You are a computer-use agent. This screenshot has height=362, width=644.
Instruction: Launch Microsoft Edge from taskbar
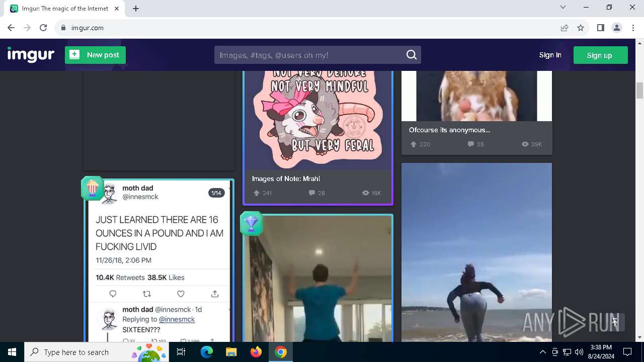coord(207,352)
